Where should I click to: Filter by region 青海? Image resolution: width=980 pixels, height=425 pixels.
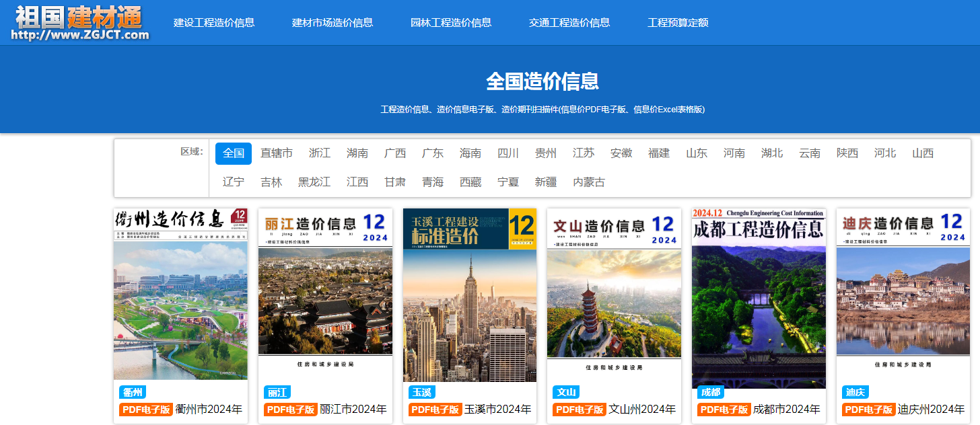(433, 182)
